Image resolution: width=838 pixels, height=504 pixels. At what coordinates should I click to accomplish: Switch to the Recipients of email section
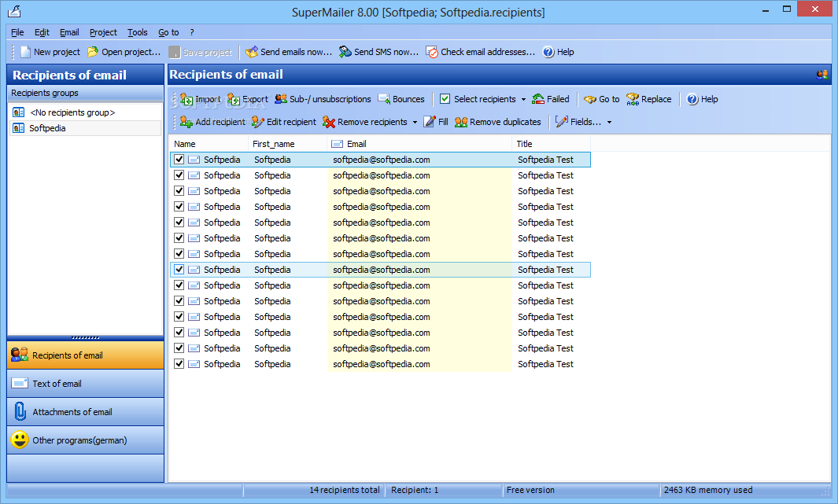(x=86, y=355)
